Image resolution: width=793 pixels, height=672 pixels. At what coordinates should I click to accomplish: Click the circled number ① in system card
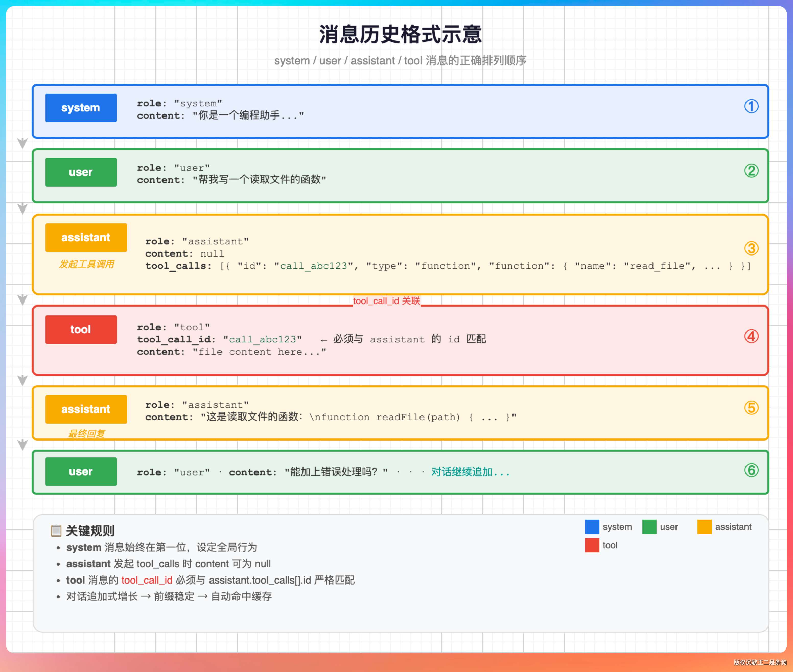(x=751, y=106)
